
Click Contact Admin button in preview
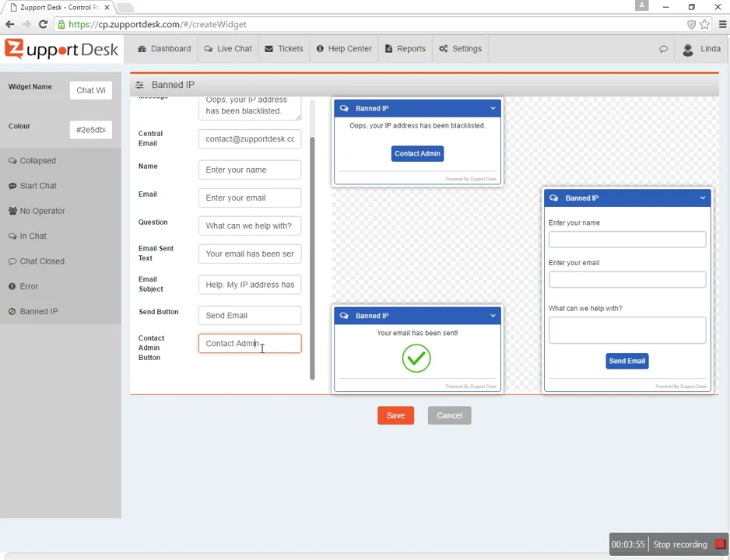coord(417,153)
